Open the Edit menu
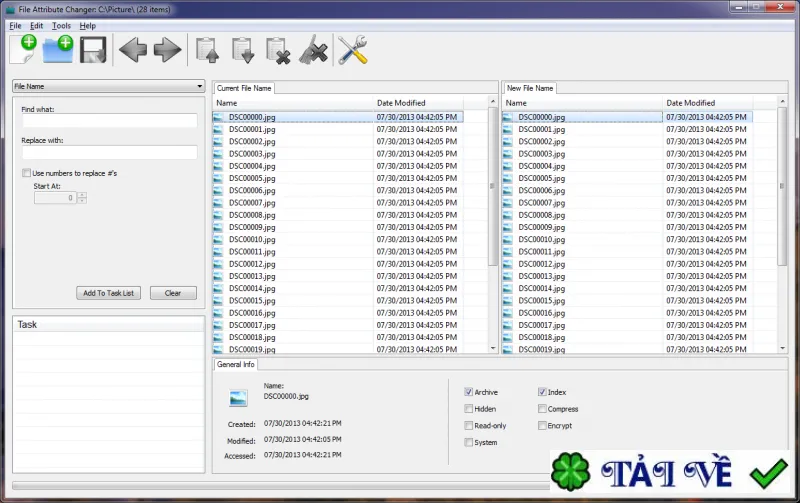This screenshot has height=503, width=800. [36, 26]
